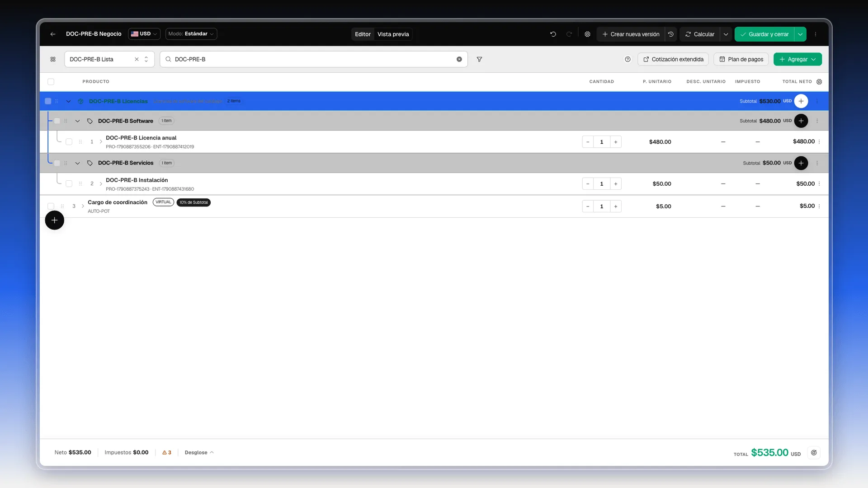
Task: Click the warnings indicator showing 3
Action: (x=167, y=453)
